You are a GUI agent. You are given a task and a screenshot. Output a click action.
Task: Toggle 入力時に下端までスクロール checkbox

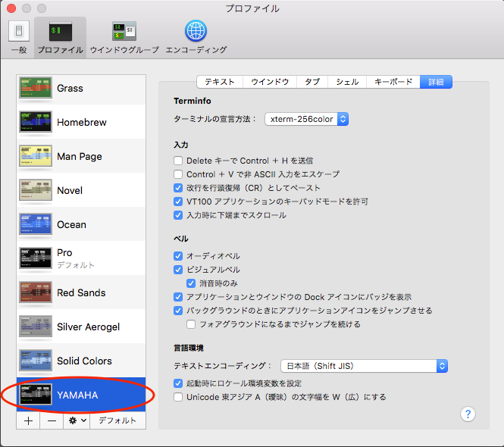tap(178, 215)
